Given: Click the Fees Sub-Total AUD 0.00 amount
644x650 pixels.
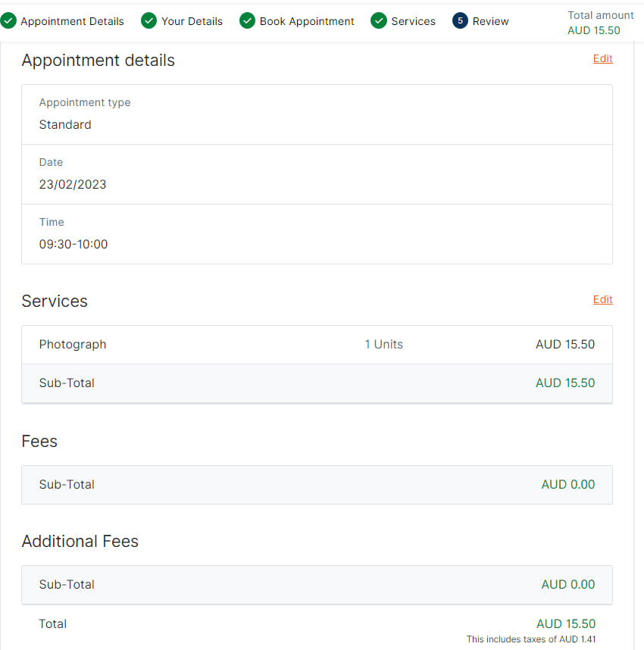Looking at the screenshot, I should click(x=567, y=485).
